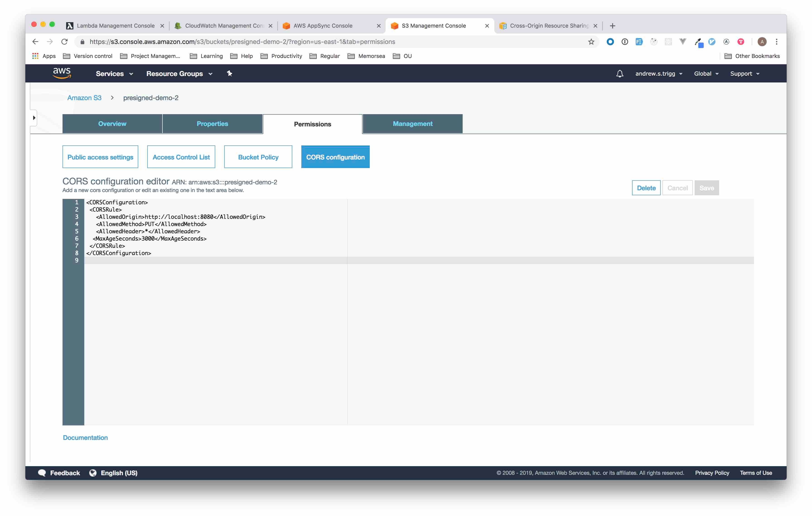
Task: Click the pin shortcuts icon in AWS navbar
Action: [x=229, y=73]
